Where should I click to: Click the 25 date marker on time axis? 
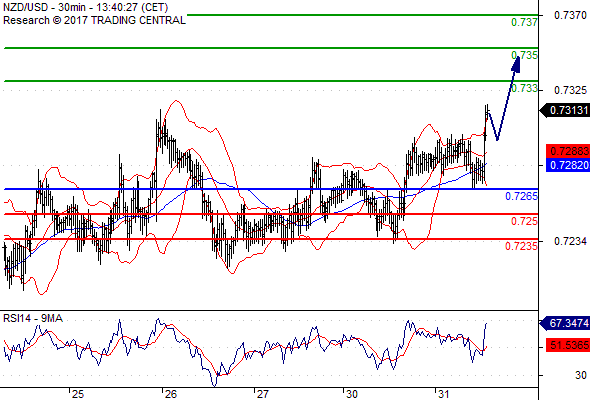(78, 394)
